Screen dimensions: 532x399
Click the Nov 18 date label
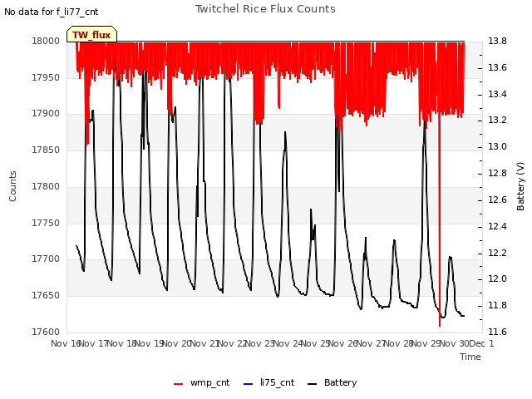122,343
